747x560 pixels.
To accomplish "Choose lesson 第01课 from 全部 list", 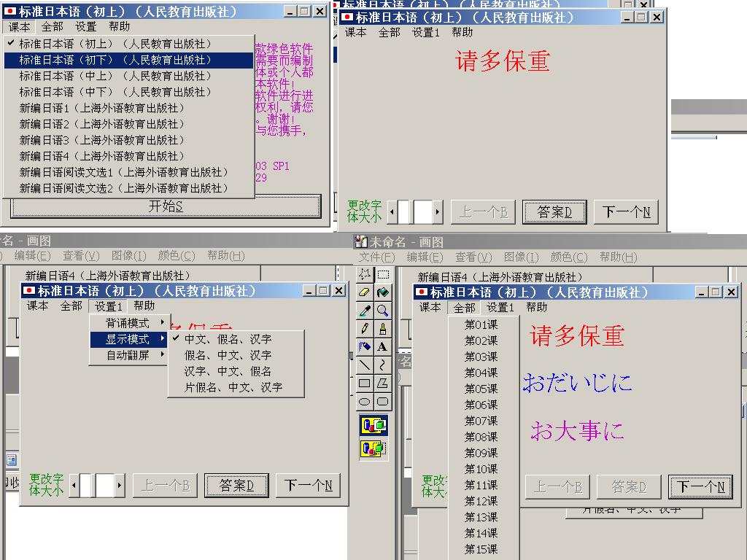I will [483, 324].
